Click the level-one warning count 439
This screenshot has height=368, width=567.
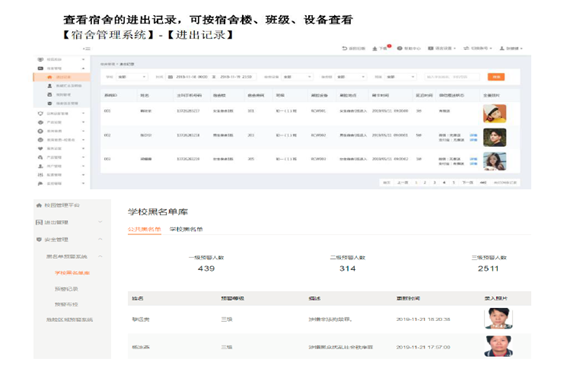pyautogui.click(x=206, y=269)
